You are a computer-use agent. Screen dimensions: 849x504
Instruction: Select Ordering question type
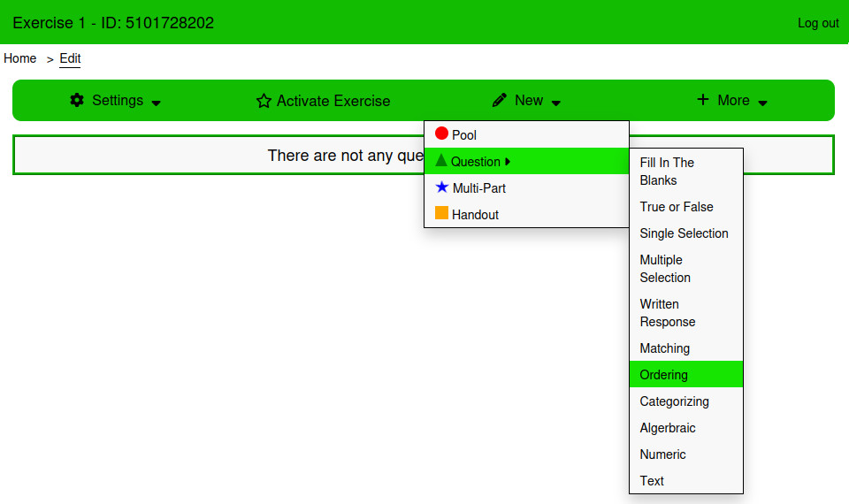point(664,375)
